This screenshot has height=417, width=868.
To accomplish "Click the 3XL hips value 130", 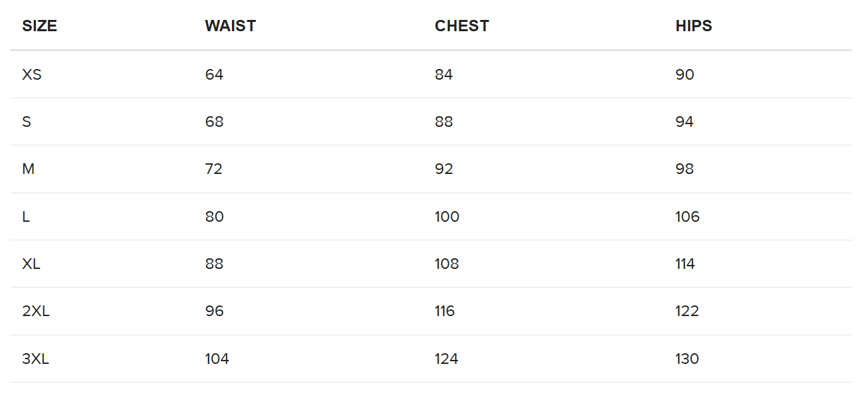I will coord(687,359).
